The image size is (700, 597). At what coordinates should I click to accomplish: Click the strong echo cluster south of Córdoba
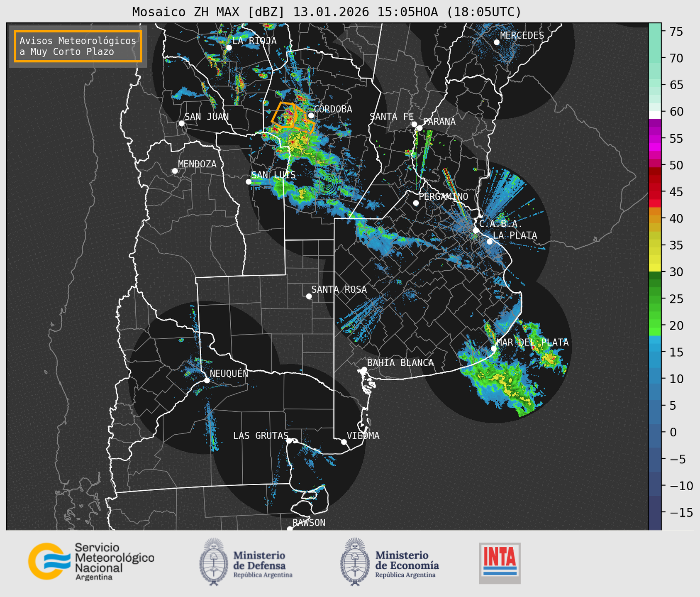pos(297,143)
